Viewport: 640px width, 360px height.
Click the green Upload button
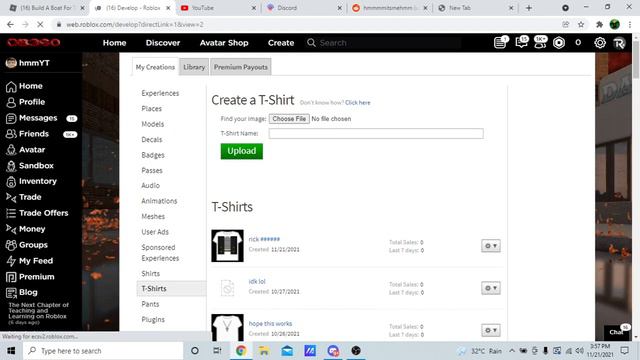(242, 151)
